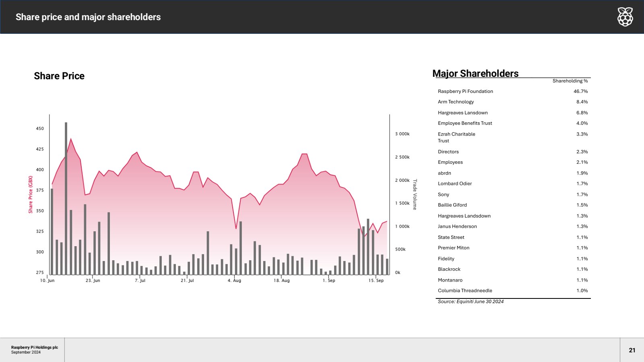This screenshot has height=362, width=644.
Task: Click the '3 000k' volume axis tick
Action: [x=402, y=134]
